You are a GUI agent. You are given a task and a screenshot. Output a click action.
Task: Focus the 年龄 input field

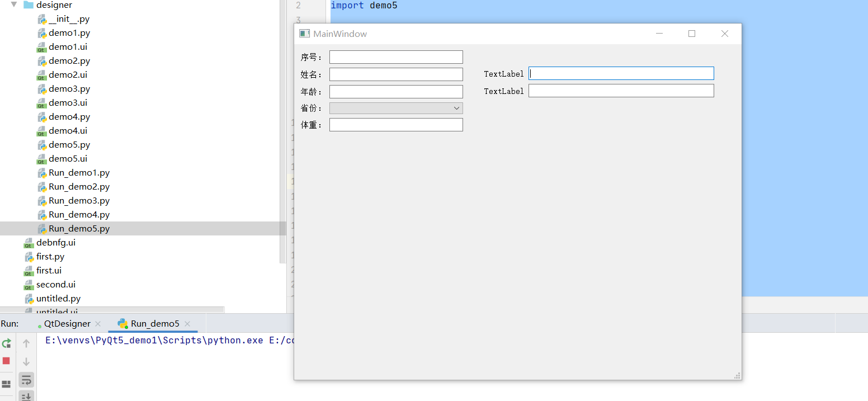[396, 92]
